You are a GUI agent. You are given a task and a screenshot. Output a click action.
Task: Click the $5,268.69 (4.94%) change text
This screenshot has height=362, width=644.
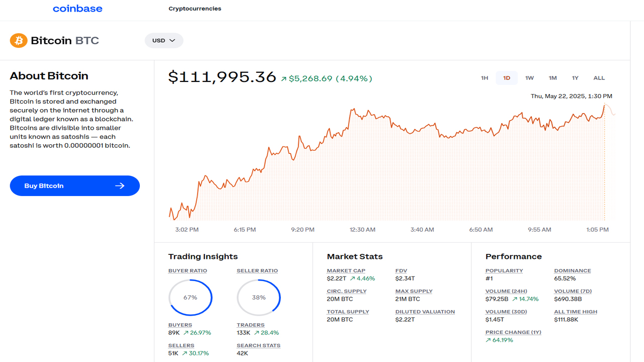(x=331, y=78)
